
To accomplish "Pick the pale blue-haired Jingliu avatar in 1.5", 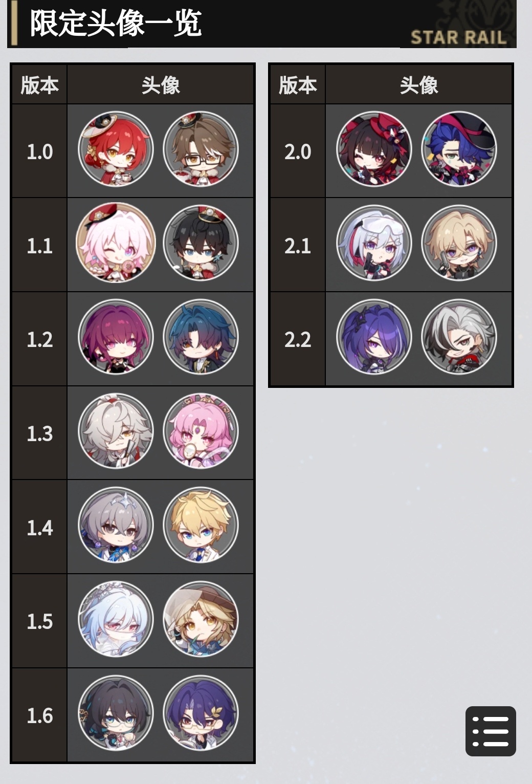I will pos(116,620).
